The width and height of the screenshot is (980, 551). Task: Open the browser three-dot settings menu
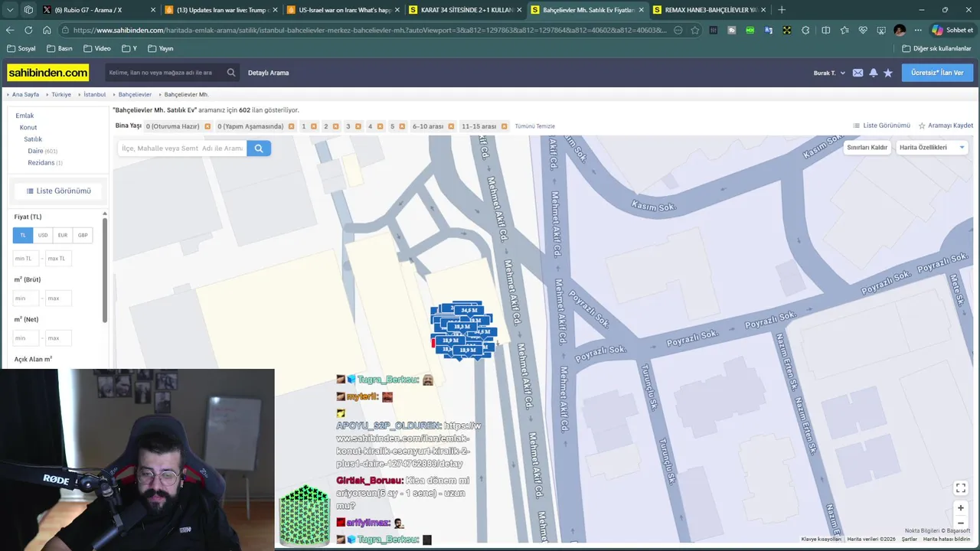tap(918, 30)
